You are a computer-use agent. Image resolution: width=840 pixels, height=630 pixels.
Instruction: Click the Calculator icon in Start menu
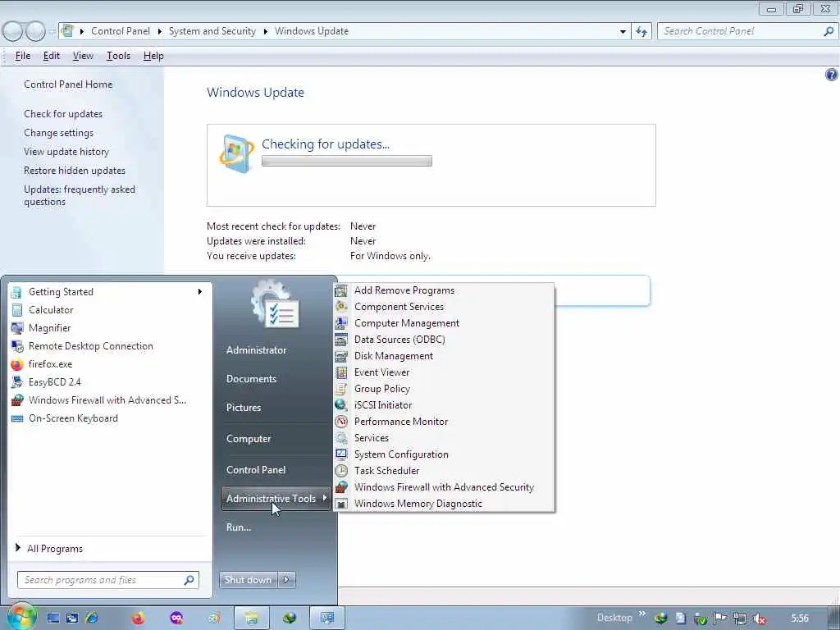pos(17,309)
